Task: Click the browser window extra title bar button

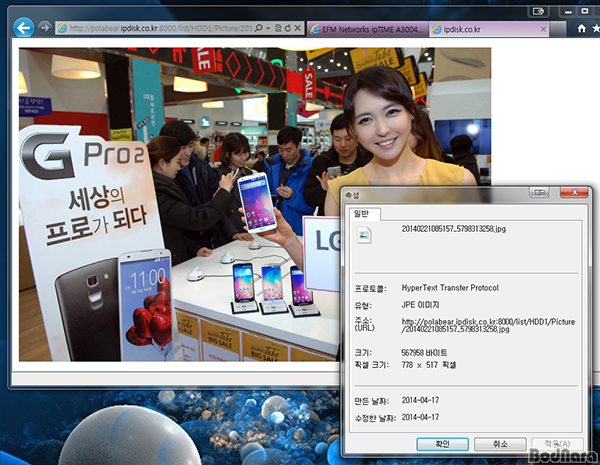Action: [538, 11]
